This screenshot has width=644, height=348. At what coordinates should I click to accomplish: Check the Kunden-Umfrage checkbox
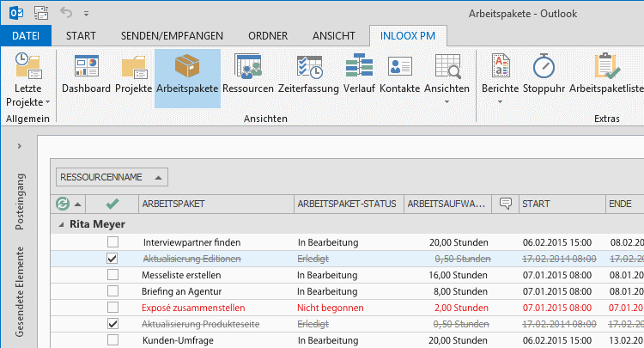(112, 340)
